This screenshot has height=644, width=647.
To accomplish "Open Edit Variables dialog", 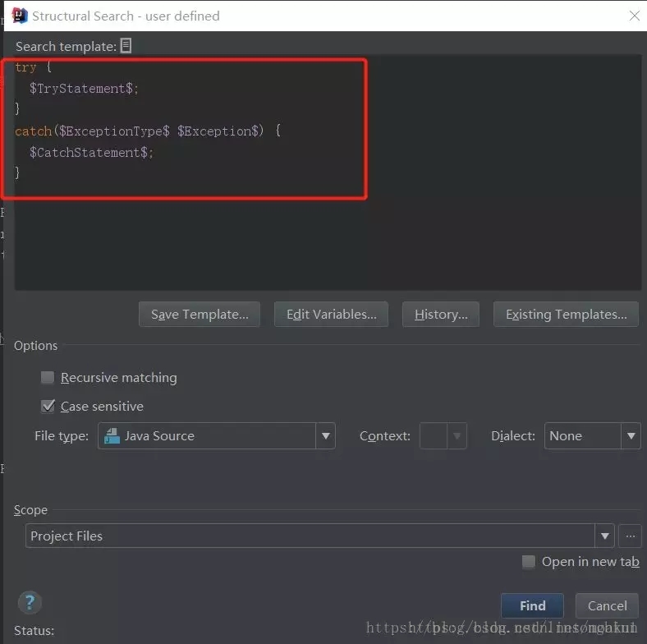I will coord(332,315).
